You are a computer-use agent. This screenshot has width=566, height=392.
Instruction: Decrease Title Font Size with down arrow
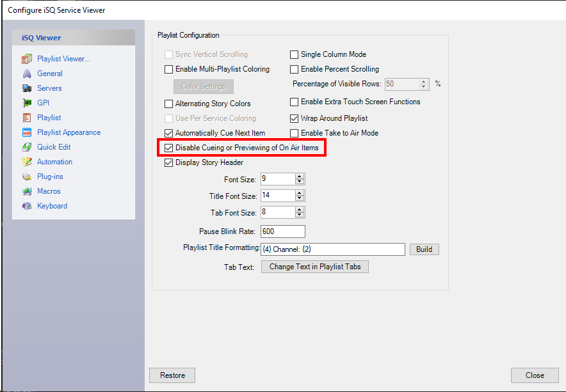click(x=300, y=199)
